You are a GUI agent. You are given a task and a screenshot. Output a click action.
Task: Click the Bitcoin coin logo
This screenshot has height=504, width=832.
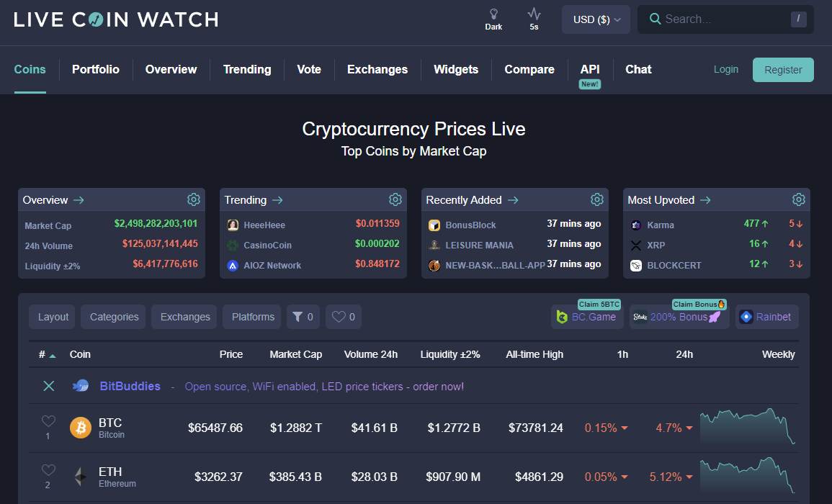[x=80, y=427]
